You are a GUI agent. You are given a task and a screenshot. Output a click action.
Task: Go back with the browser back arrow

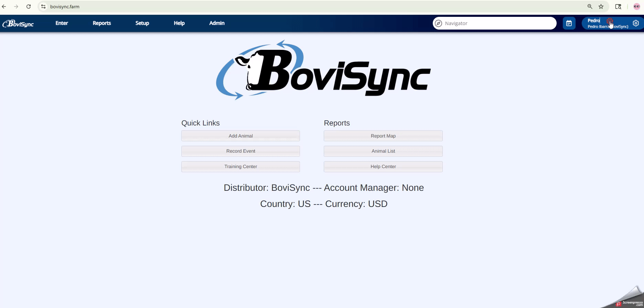pyautogui.click(x=4, y=7)
